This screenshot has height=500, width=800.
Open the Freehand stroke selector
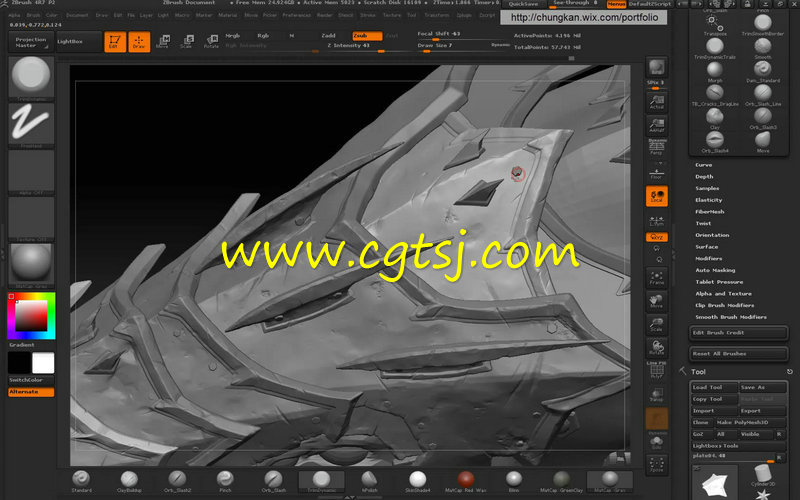coord(31,126)
